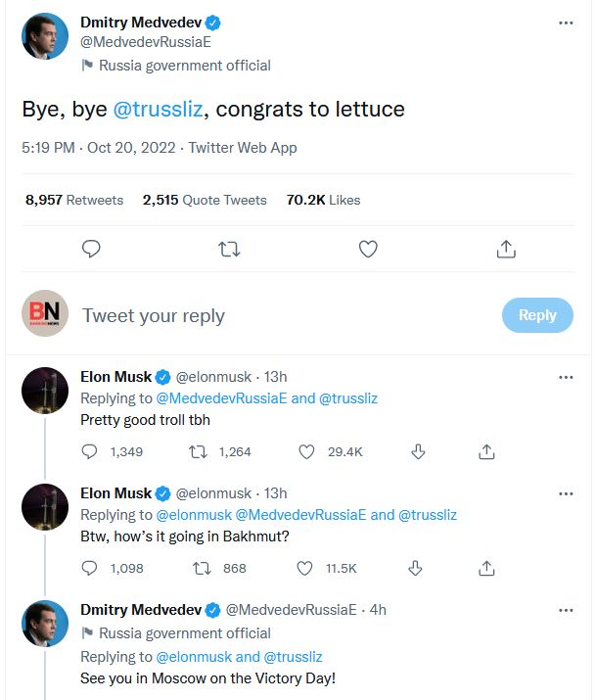Viewport: 597px width, 700px height.
Task: Reply to the 'Pretty good troll tbh' tweet
Action: (90, 451)
